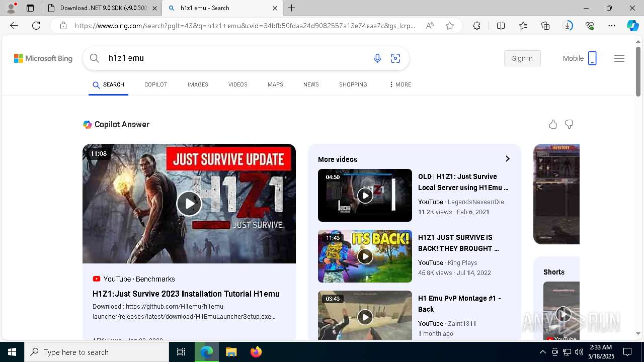
Task: Open Edge Settings and more menu
Action: point(612,26)
